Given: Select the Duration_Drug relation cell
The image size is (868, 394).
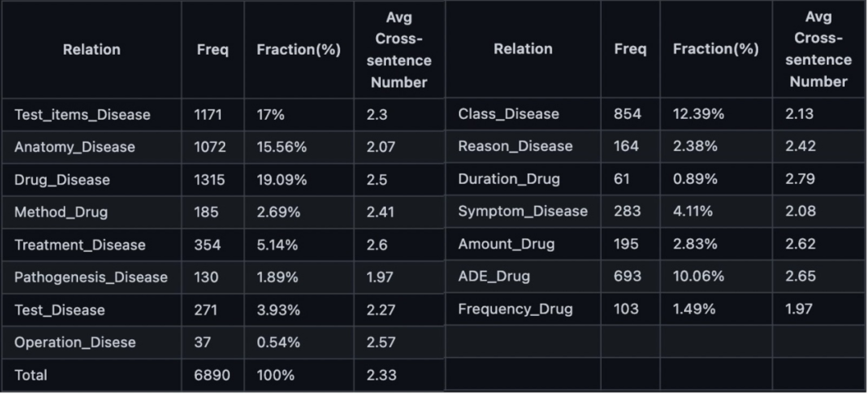Looking at the screenshot, I should (509, 179).
